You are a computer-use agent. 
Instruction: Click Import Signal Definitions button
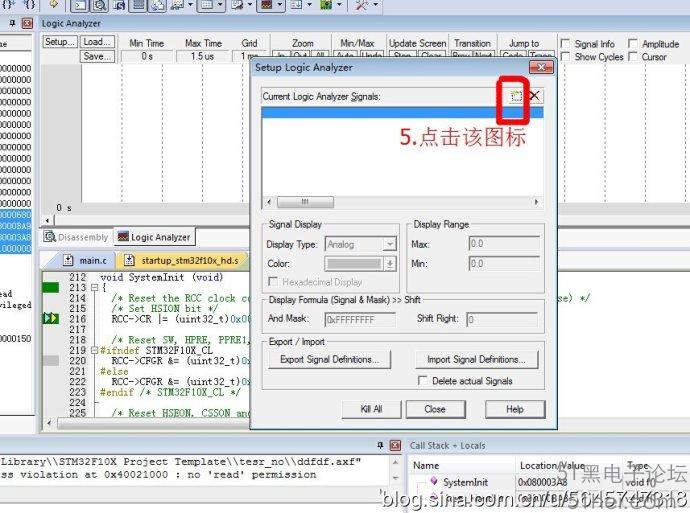(x=476, y=359)
